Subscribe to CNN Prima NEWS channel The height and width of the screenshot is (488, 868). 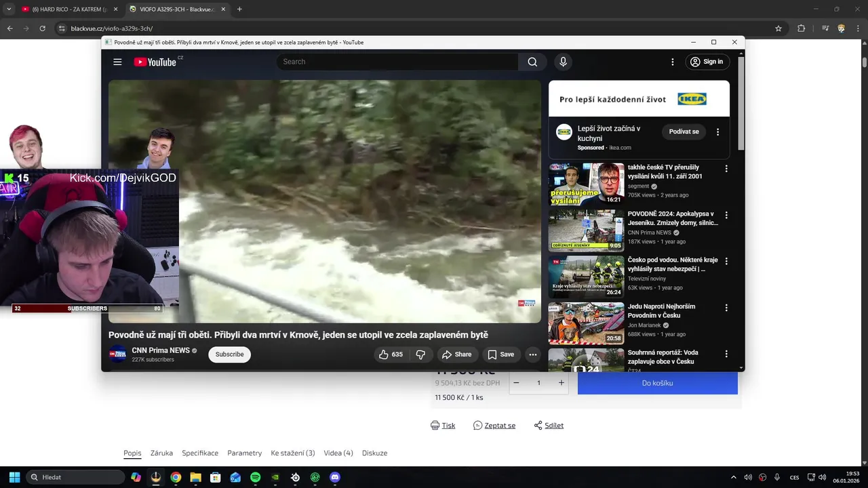click(229, 354)
